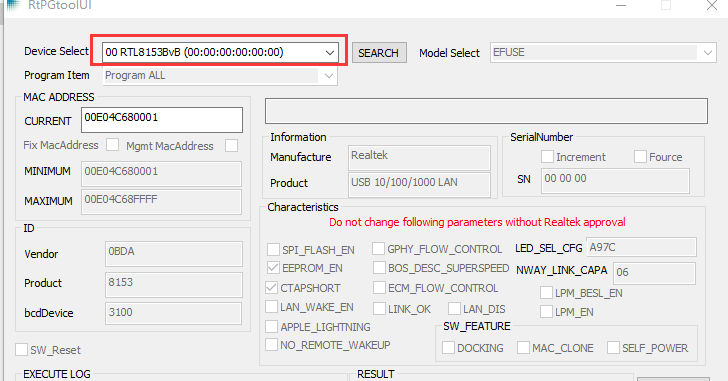Toggle the NO_REMOTE_WAKEUP checkbox
728x381 pixels.
(272, 345)
